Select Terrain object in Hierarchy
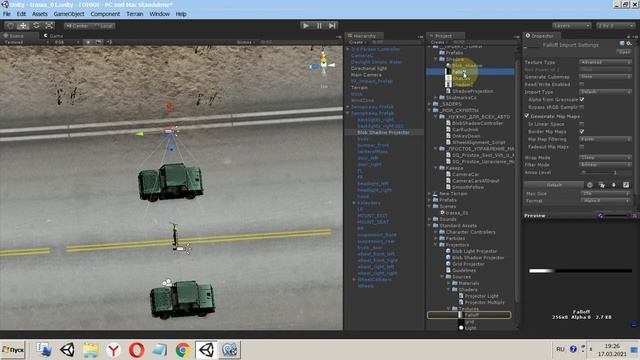 click(359, 88)
